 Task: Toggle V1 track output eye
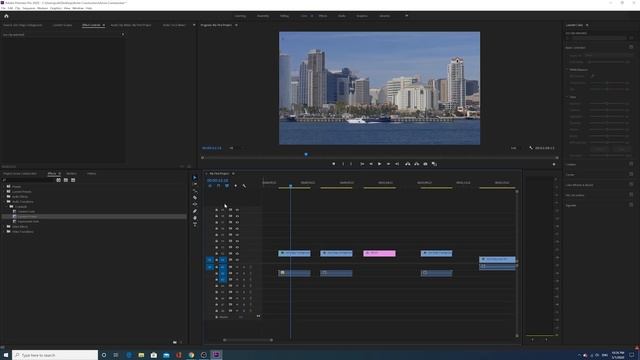(237, 260)
